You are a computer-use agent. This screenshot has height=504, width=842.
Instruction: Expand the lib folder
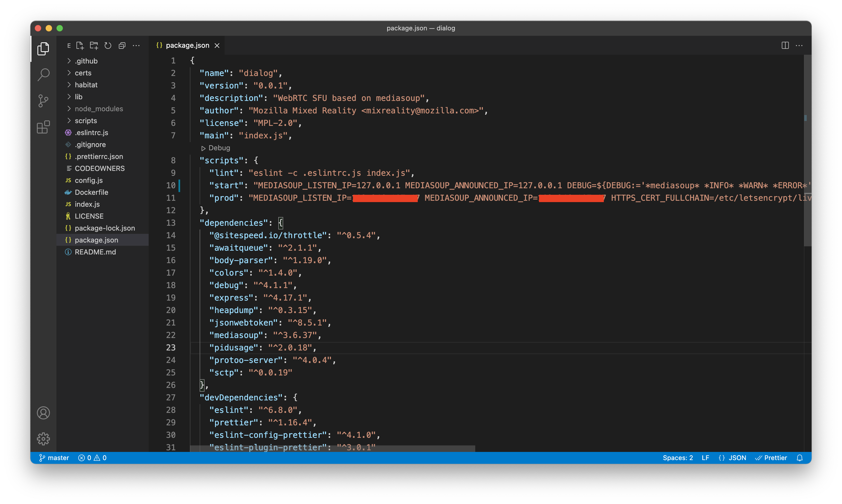click(103, 97)
